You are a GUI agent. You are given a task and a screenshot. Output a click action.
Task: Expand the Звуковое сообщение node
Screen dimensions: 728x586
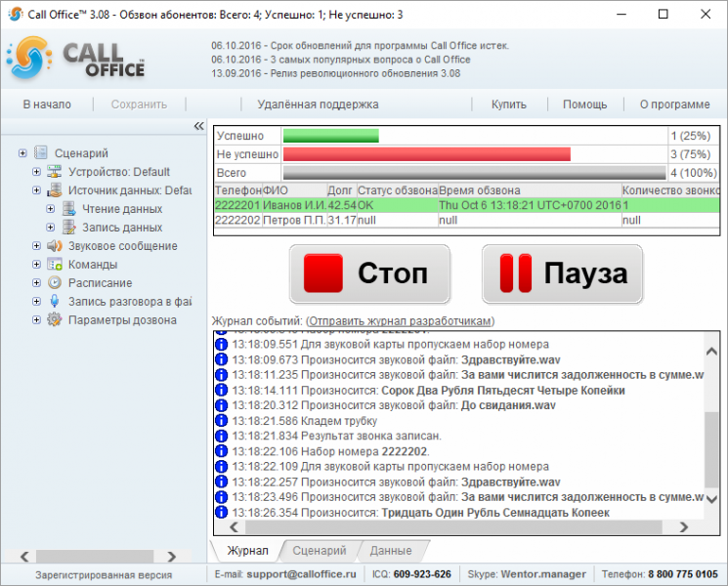pyautogui.click(x=36, y=246)
